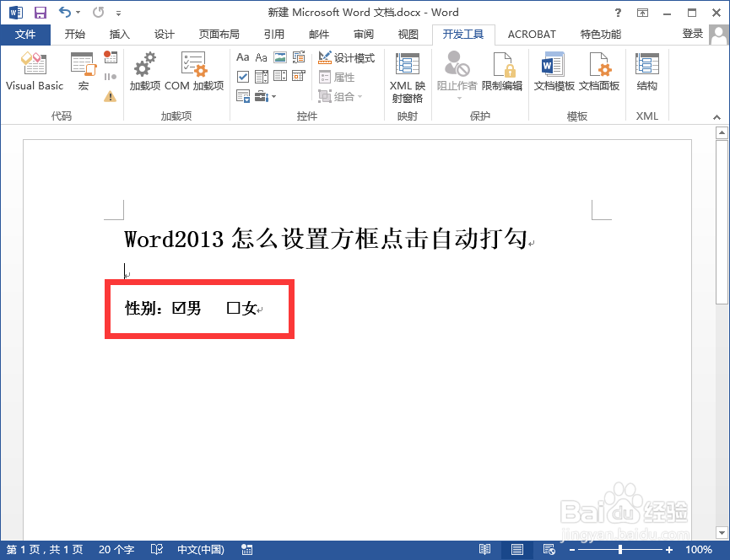The height and width of the screenshot is (560, 730).
Task: Click the spelling proofing status icon
Action: click(x=156, y=550)
